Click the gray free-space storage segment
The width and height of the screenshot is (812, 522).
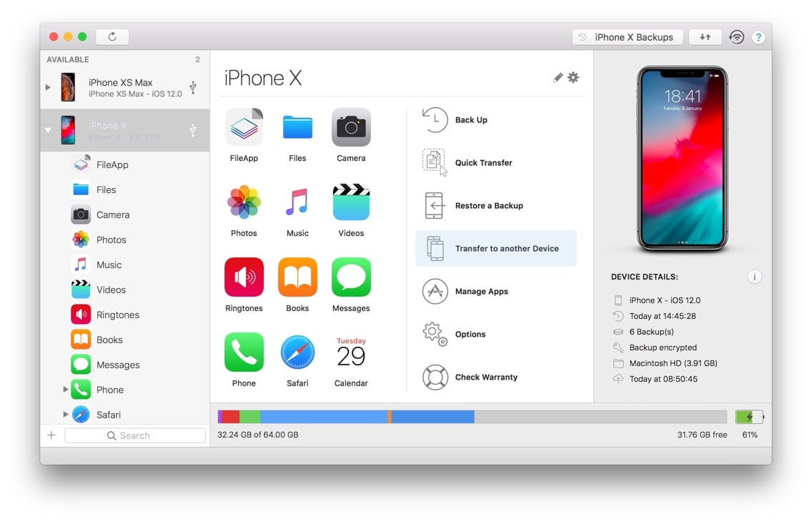pyautogui.click(x=600, y=416)
